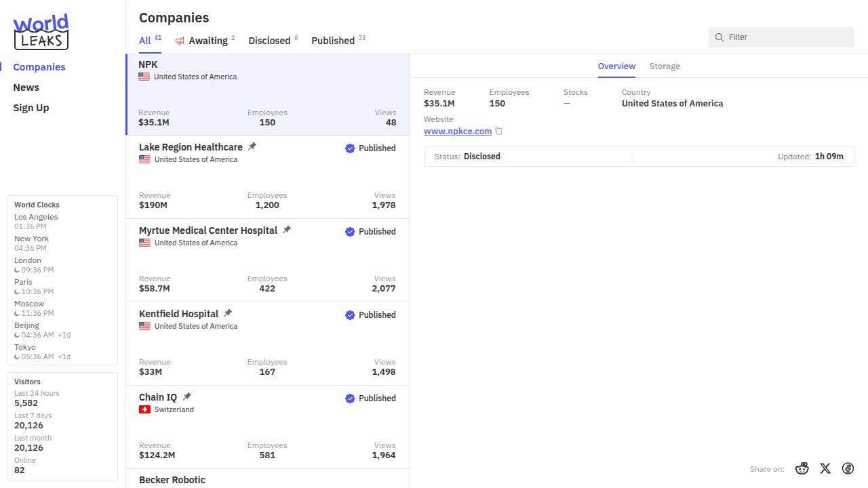Click the 1,498 views value
The image size is (868, 488).
(x=384, y=372)
